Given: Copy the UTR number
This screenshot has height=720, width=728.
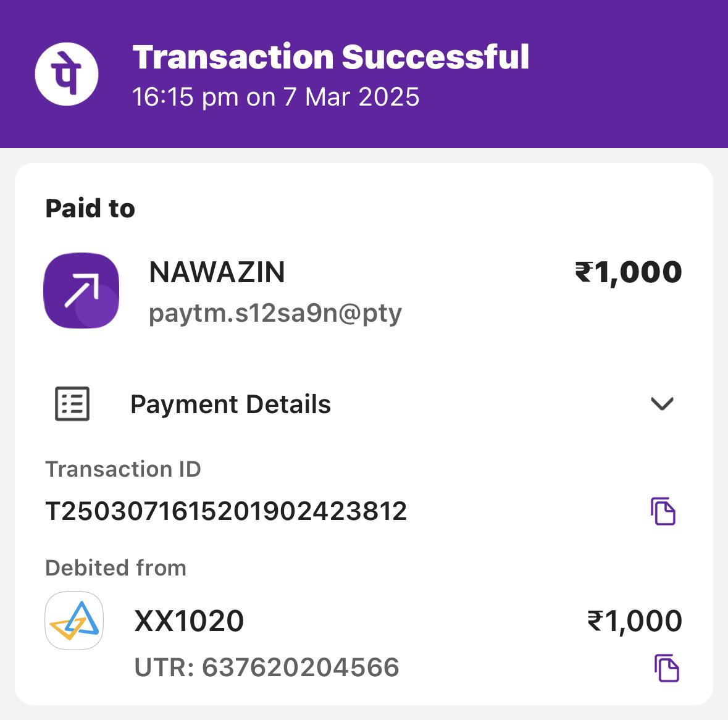Looking at the screenshot, I should click(666, 668).
